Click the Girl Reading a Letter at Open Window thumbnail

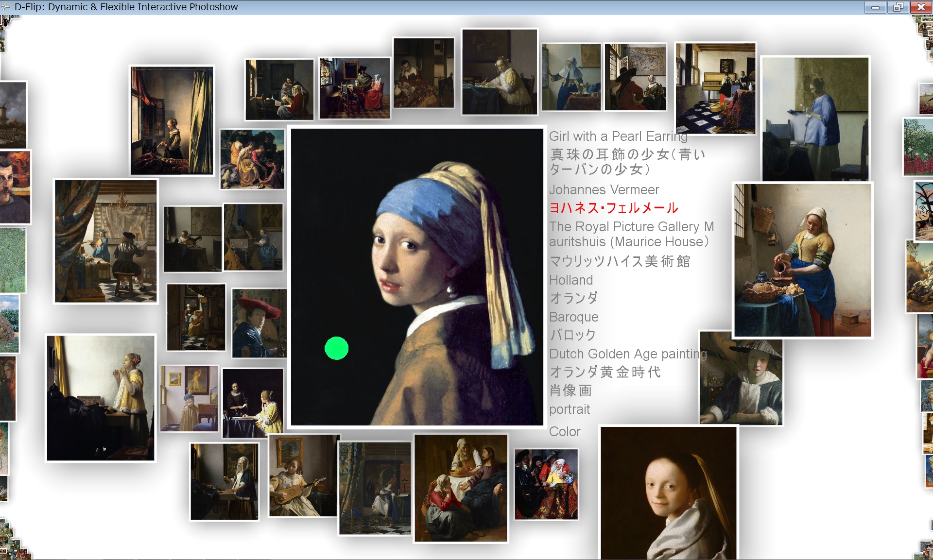172,120
